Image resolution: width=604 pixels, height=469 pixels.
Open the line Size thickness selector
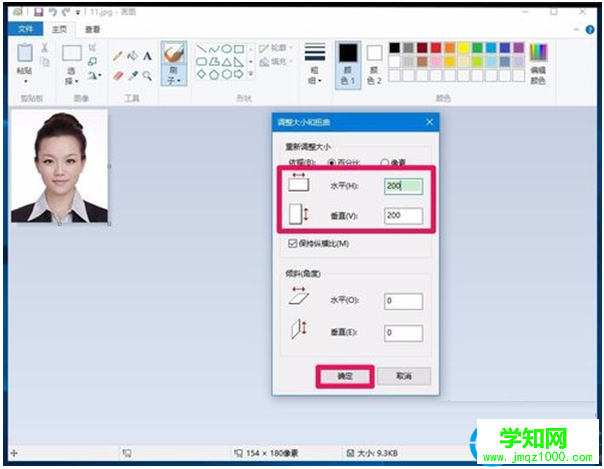tap(315, 64)
